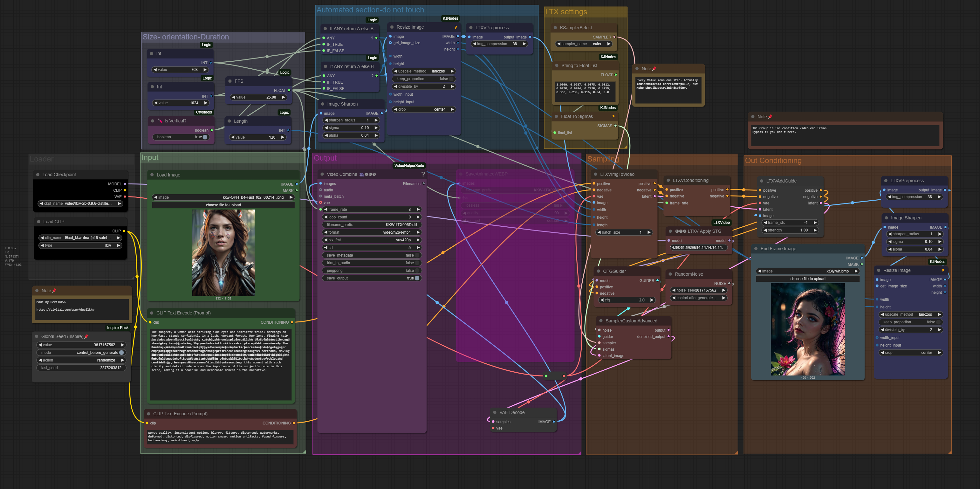
Task: Click the negative prompt text box
Action: point(220,437)
